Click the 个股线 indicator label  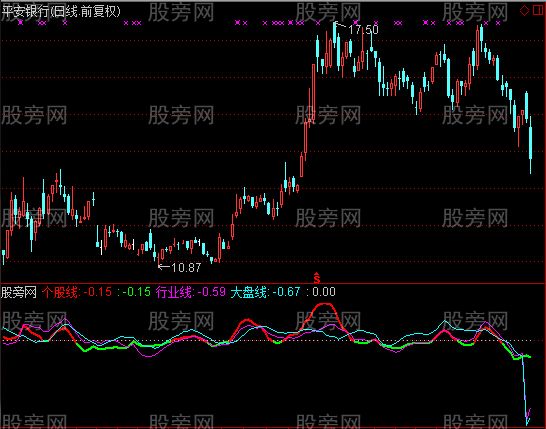point(60,292)
